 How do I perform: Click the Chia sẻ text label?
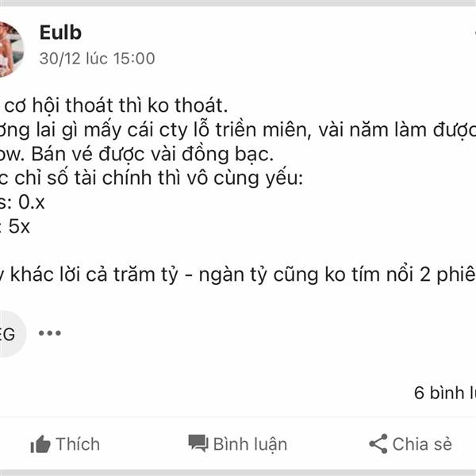422,444
